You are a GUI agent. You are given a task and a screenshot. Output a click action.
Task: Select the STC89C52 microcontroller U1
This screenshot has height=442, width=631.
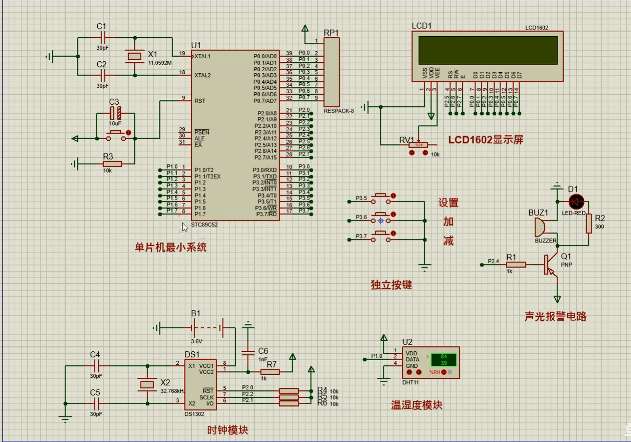coord(235,135)
